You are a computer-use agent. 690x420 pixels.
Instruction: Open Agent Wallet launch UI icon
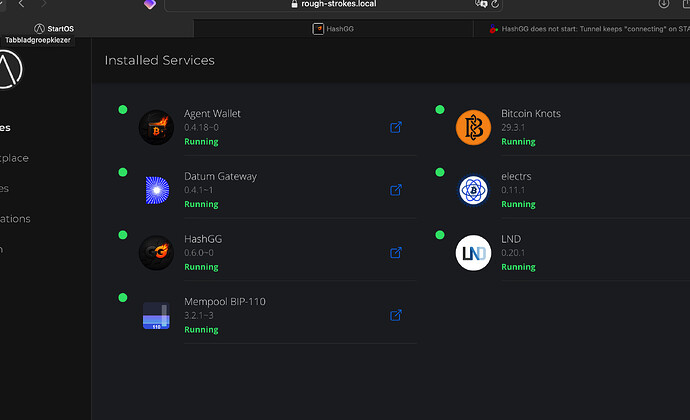coord(396,127)
